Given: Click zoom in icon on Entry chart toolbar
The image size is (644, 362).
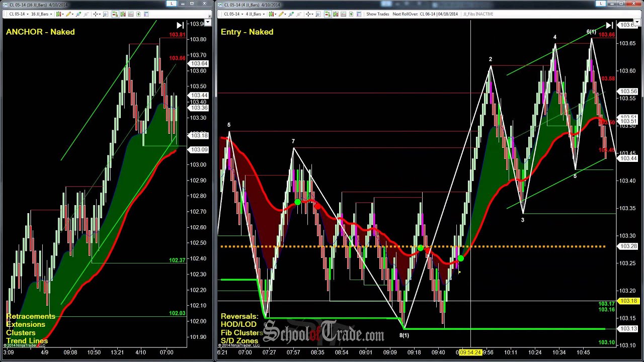Looking at the screenshot, I should [x=291, y=14].
